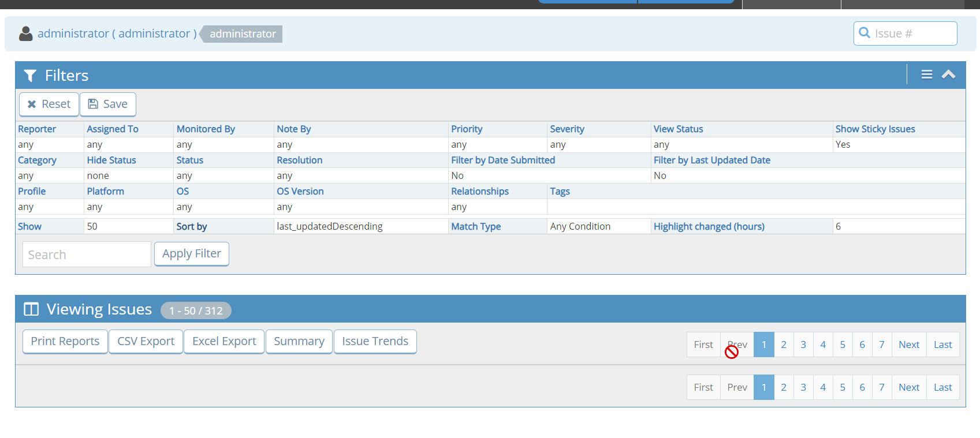Reset the current filter
Screen dimensions: 980x438
49,104
